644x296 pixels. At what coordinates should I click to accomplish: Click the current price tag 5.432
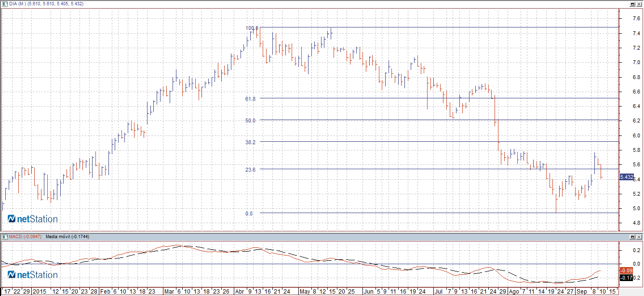(626, 177)
